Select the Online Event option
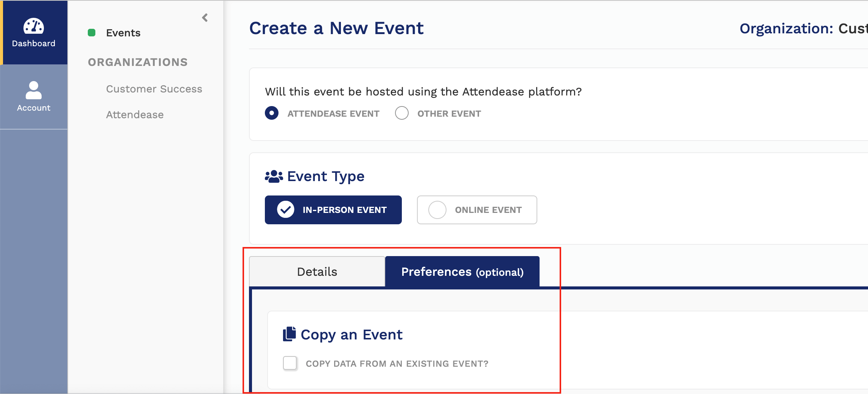Screen dimensions: 868x394 coord(476,210)
